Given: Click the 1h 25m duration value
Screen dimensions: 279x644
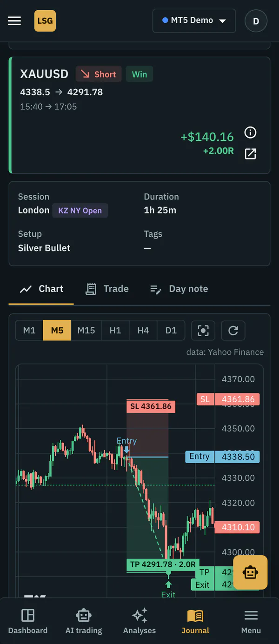Looking at the screenshot, I should (x=160, y=210).
